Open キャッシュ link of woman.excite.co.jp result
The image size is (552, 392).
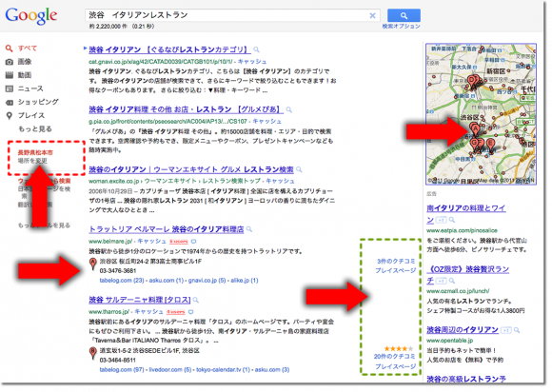280,181
